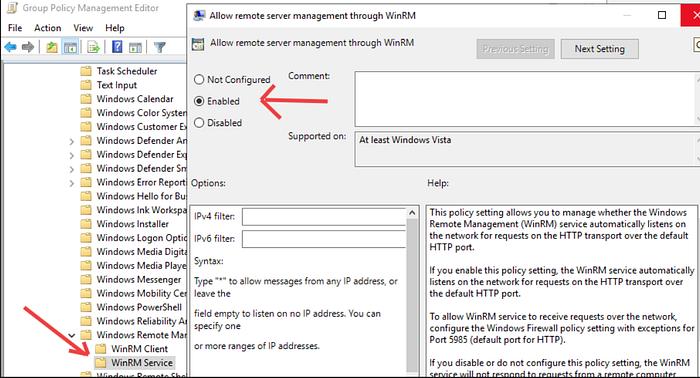Click the Group Policy Management Editor title icon
This screenshot has width=700, height=378.
pyautogui.click(x=12, y=8)
